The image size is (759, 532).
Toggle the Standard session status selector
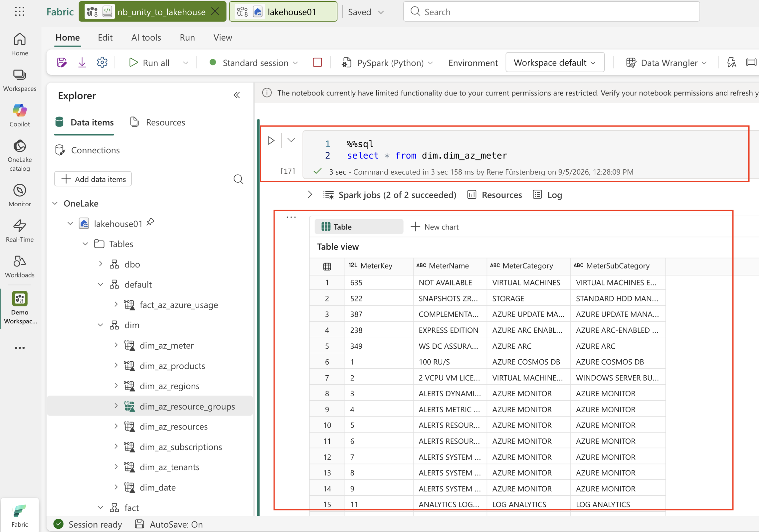point(254,63)
